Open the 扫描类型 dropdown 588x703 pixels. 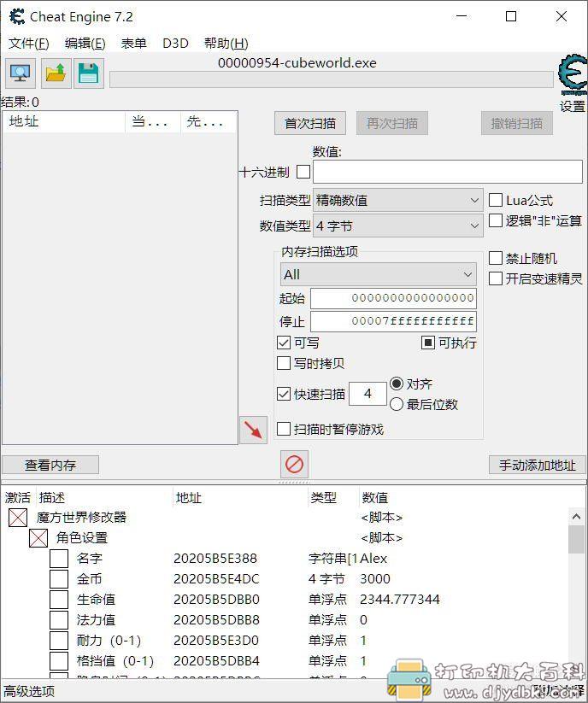(x=397, y=200)
